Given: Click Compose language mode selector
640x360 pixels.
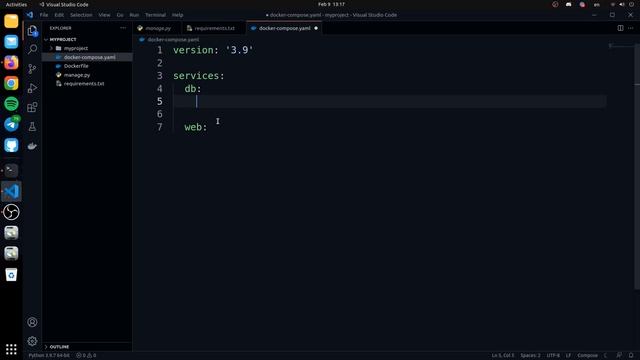Looking at the screenshot, I should pos(587,356).
